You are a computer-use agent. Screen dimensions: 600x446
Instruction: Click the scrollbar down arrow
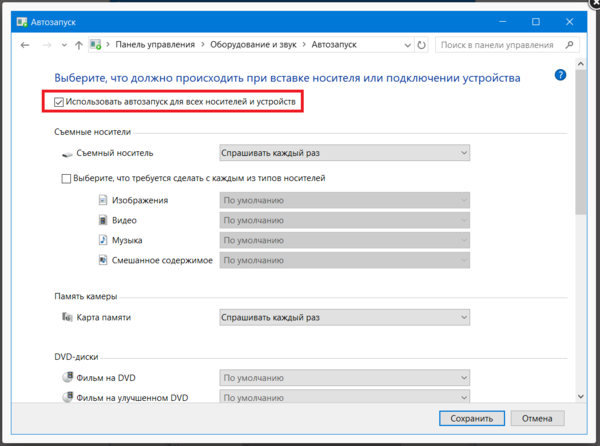580,397
